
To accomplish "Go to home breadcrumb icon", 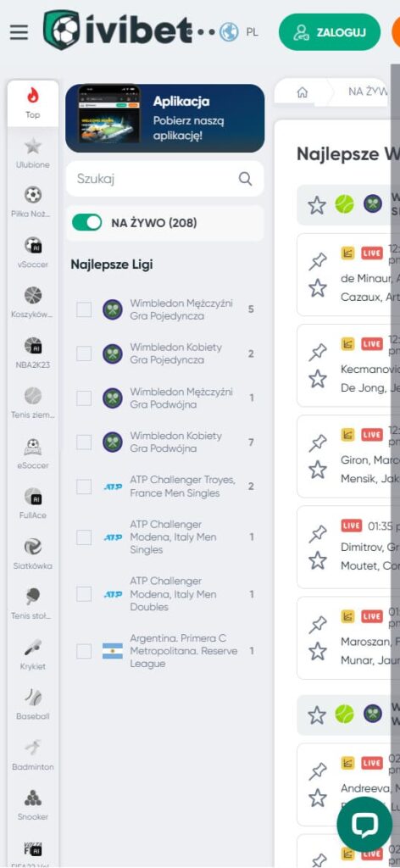I will [302, 92].
